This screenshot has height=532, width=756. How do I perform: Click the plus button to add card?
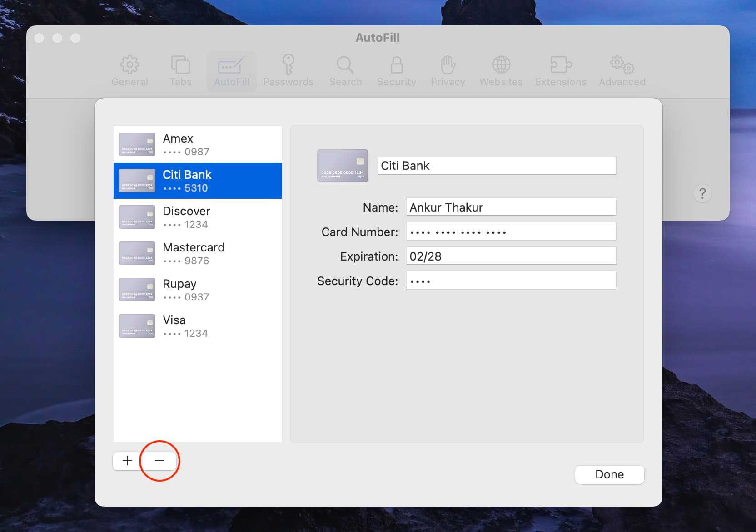[127, 461]
